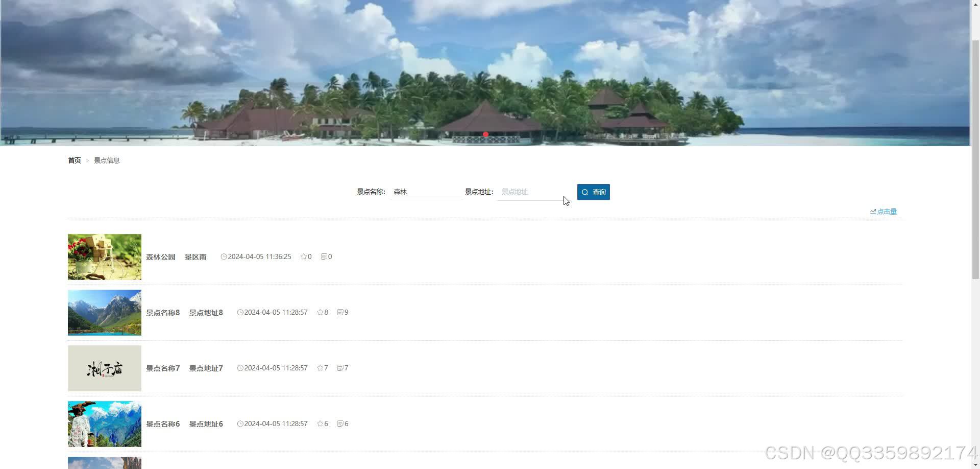This screenshot has width=980, height=469.
Task: Click the clock icon in 景点名称7 row
Action: (x=240, y=368)
